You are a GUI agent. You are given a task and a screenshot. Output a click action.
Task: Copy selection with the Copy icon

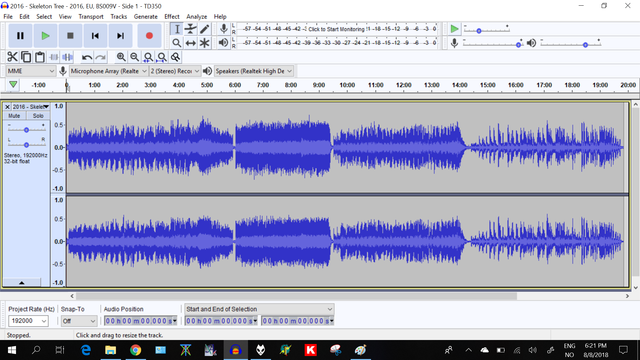coord(26,57)
